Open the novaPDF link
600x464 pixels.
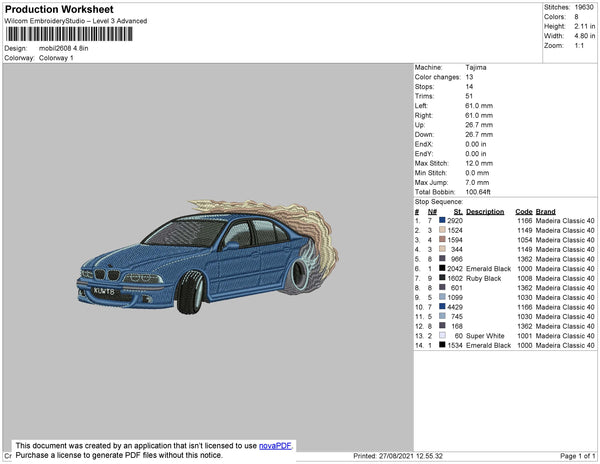[277, 446]
